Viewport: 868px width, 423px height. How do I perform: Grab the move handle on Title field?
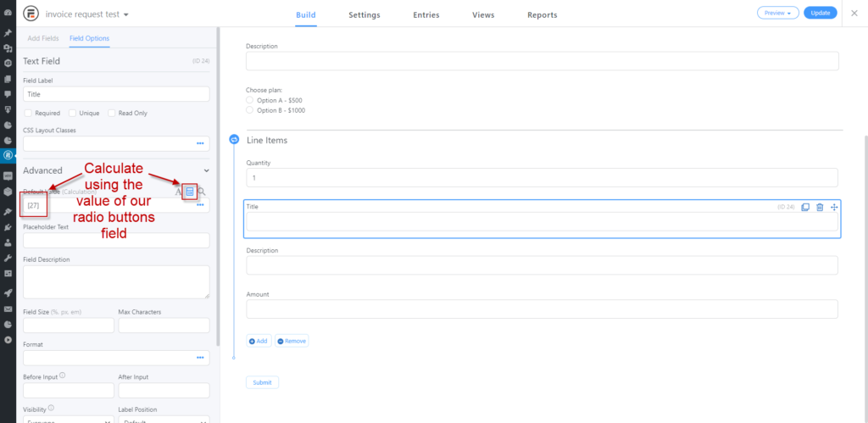pyautogui.click(x=834, y=207)
